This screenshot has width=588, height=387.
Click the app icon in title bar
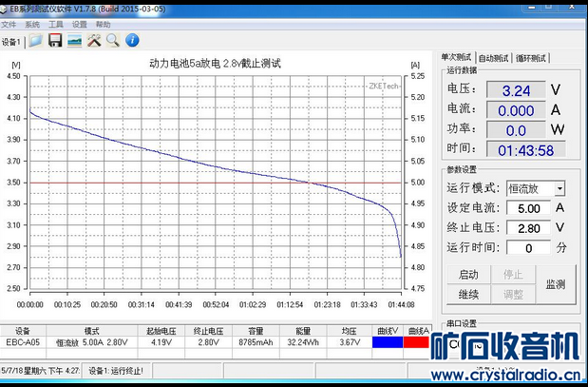(x=4, y=9)
